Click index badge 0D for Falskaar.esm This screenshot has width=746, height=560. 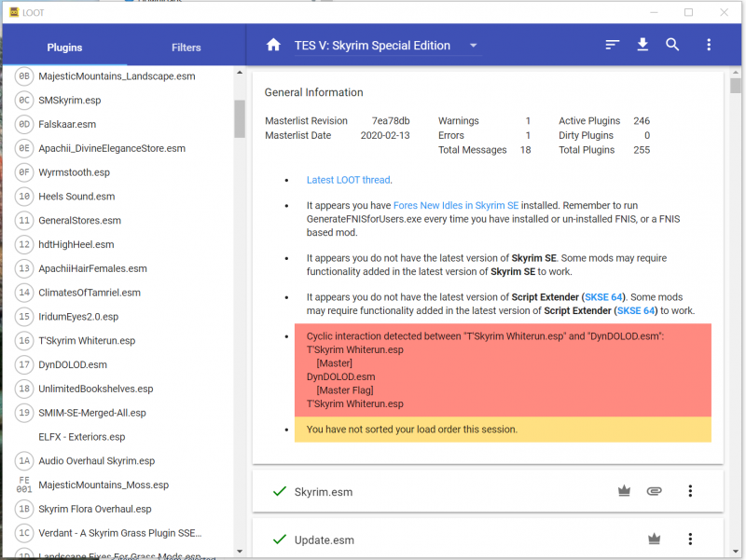[24, 124]
